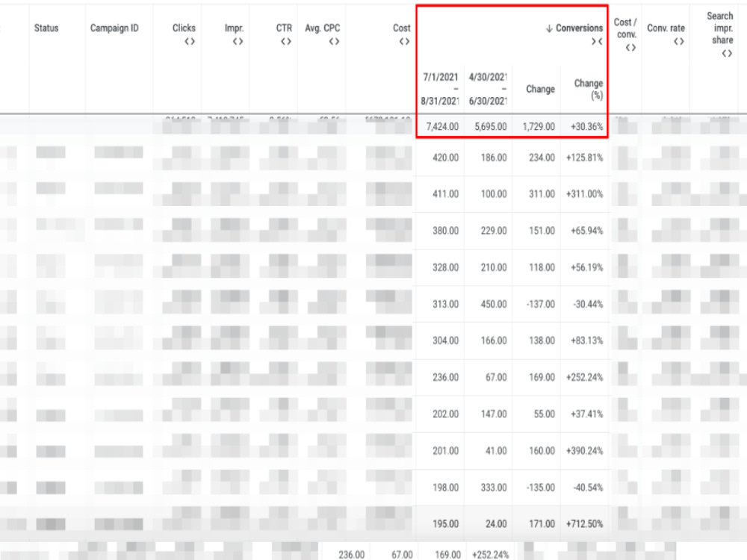Click the 229.00 prior conversions cell
Viewport: 747px width, 560px height.
(494, 231)
